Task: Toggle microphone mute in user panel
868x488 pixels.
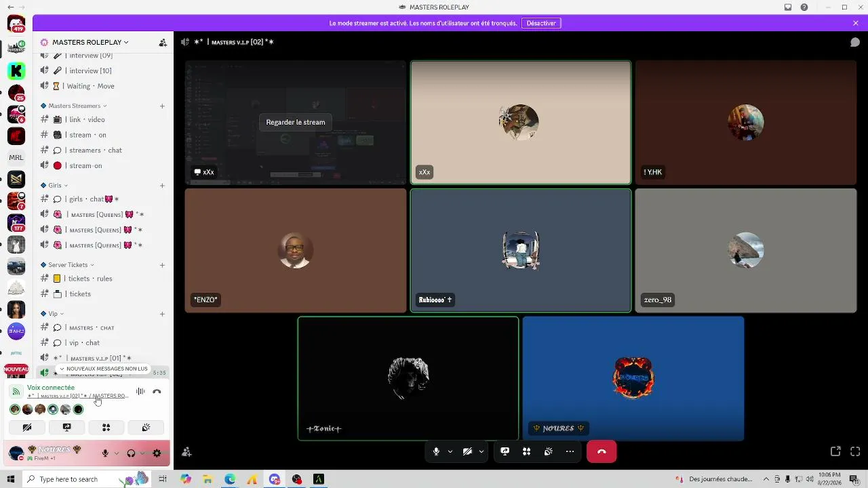Action: pyautogui.click(x=105, y=453)
